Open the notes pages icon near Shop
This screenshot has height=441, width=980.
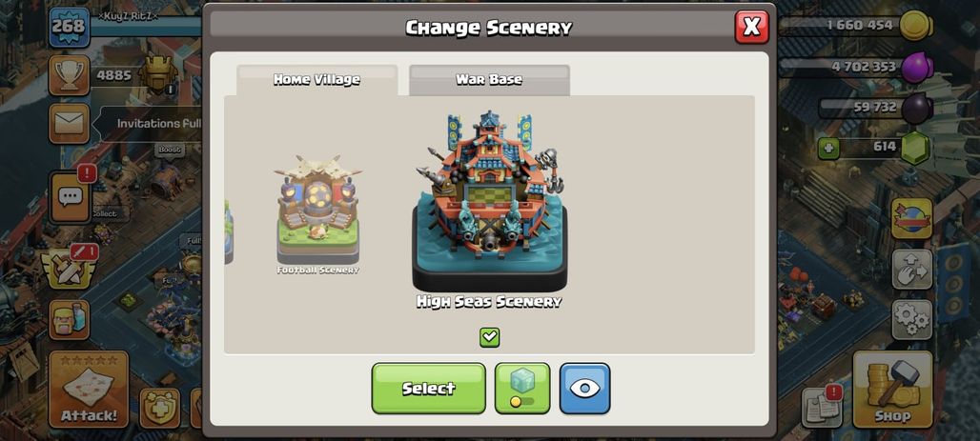(x=822, y=407)
